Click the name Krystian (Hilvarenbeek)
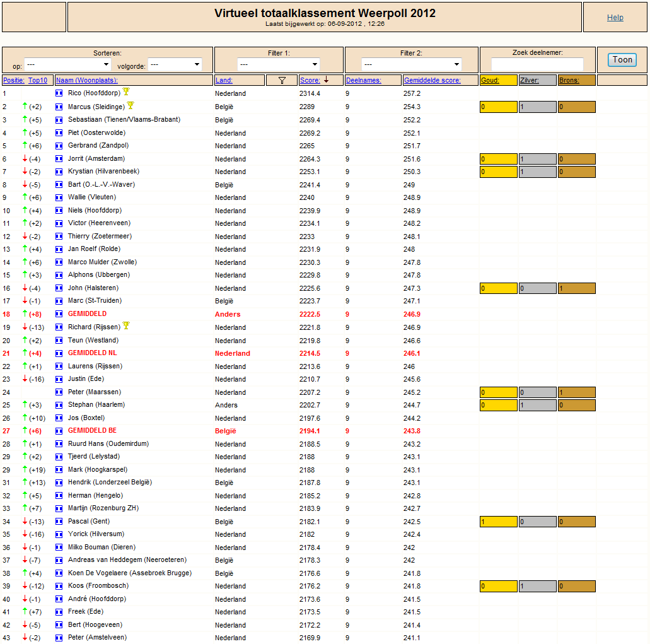 (x=103, y=172)
